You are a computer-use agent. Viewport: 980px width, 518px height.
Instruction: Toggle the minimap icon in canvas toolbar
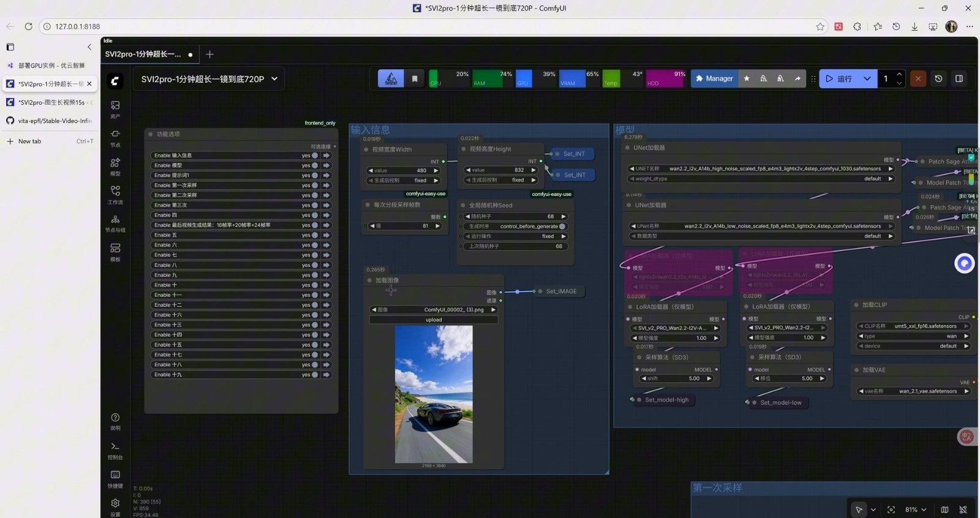[944, 509]
